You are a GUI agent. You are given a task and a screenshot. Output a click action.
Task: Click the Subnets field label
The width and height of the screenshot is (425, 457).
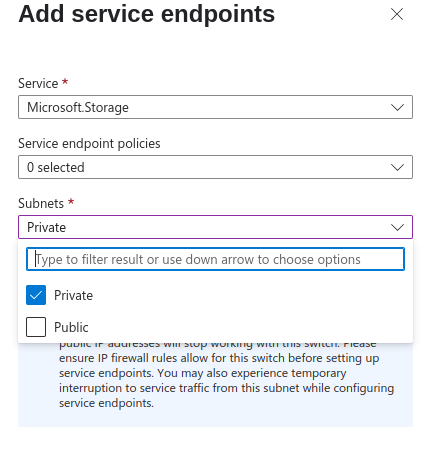[x=41, y=203]
